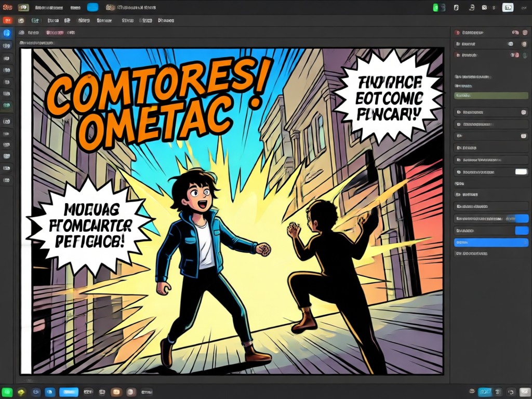Click the blue rounded button in the title bar
532x399 pixels.
coord(92,7)
